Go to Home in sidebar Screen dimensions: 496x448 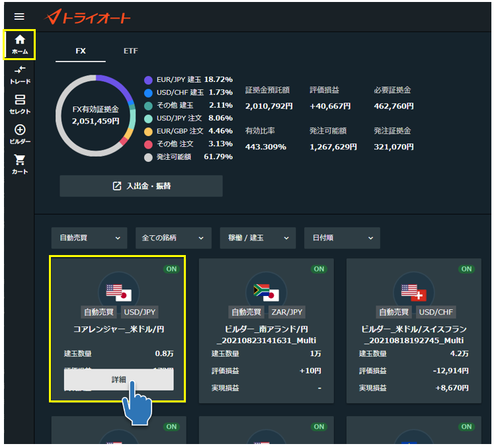coord(20,44)
